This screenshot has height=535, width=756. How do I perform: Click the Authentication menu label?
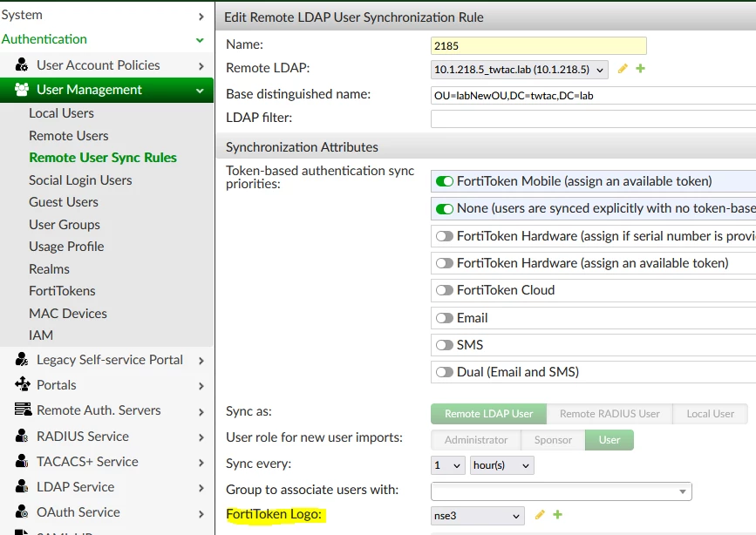click(x=44, y=39)
